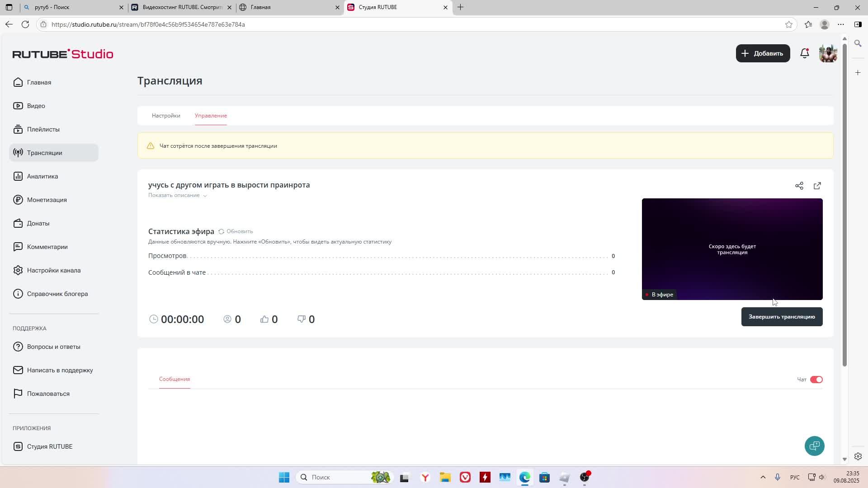Open the user avatar menu
This screenshot has height=488, width=868.
click(x=828, y=53)
